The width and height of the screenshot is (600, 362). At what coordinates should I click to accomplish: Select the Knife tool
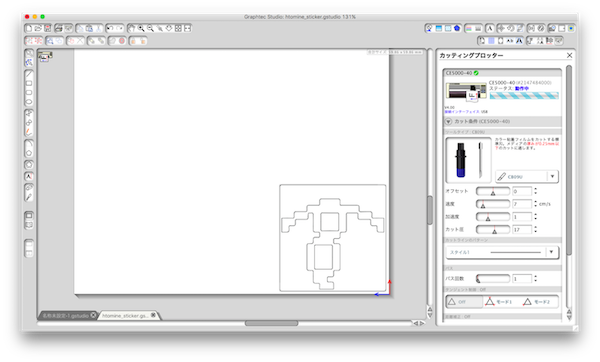click(29, 197)
